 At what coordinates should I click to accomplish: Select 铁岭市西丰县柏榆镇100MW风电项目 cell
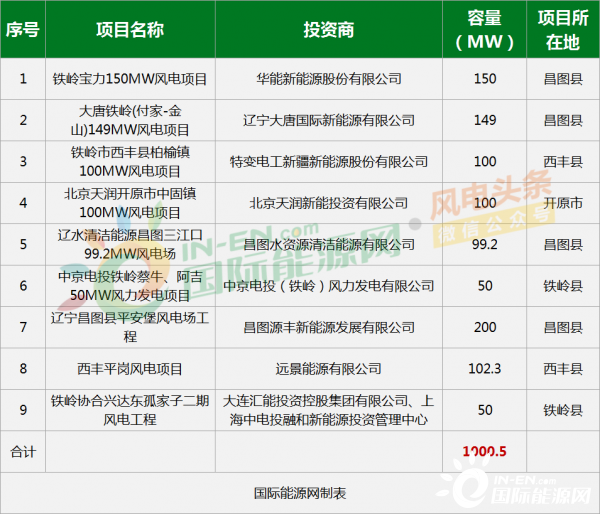[x=130, y=162]
